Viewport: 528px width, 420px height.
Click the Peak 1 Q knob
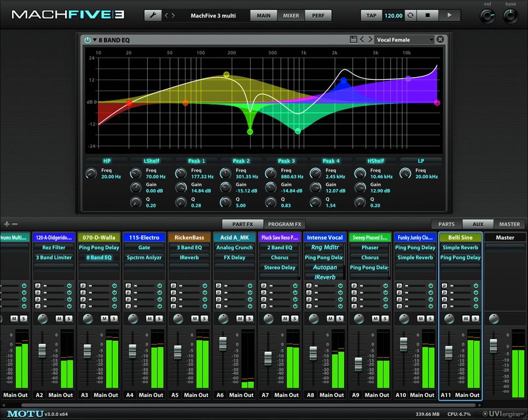click(x=181, y=202)
